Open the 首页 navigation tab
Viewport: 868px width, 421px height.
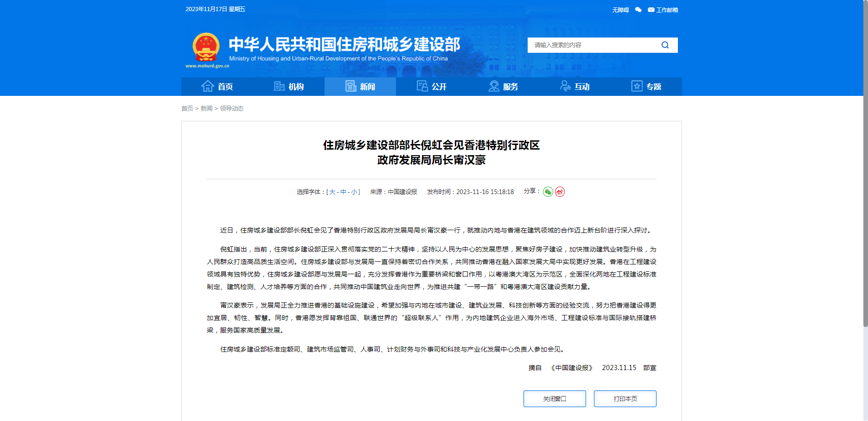coord(217,87)
